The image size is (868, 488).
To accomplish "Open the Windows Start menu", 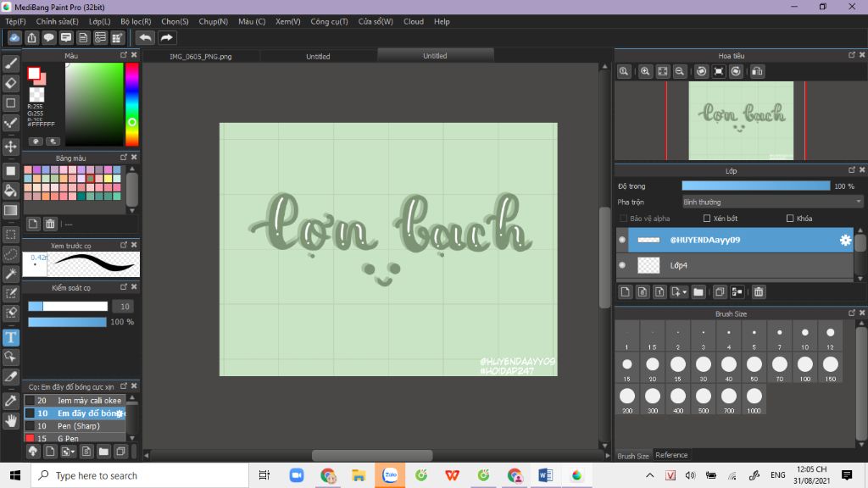I will [15, 475].
